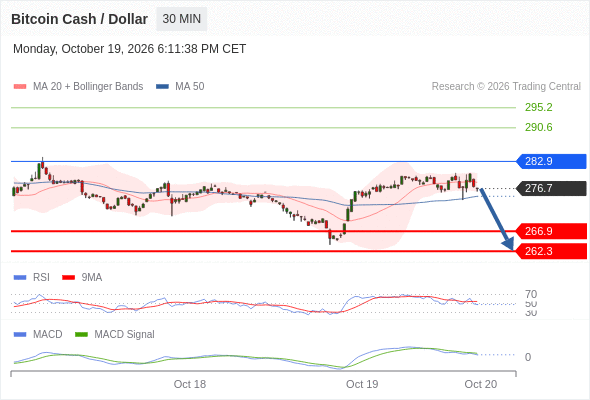
Task: Click the RSI legend blue swatch
Action: pyautogui.click(x=20, y=278)
